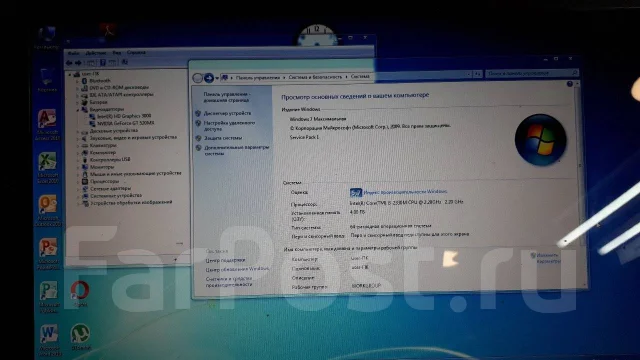
Task: Open the Microsoft Excel desktop shortcut
Action: click(47, 167)
